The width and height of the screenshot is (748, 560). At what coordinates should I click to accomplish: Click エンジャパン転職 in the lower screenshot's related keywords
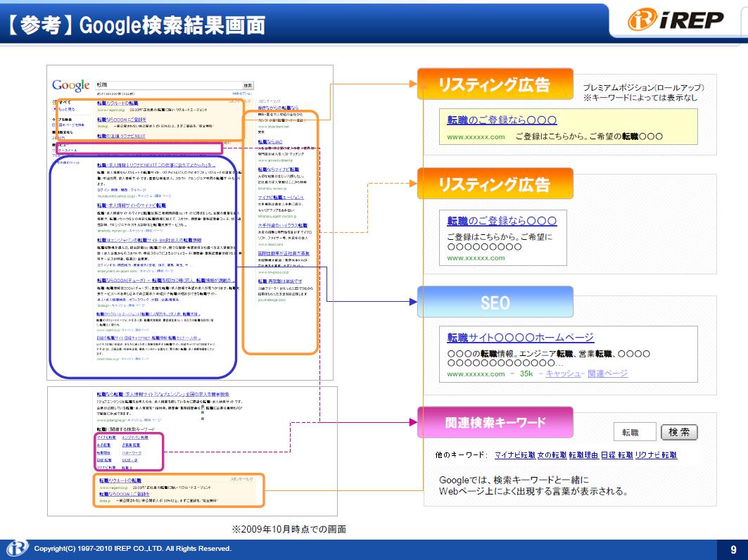(x=135, y=438)
